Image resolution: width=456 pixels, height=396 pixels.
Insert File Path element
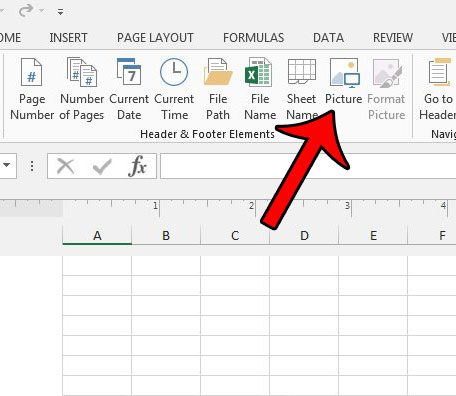(218, 89)
